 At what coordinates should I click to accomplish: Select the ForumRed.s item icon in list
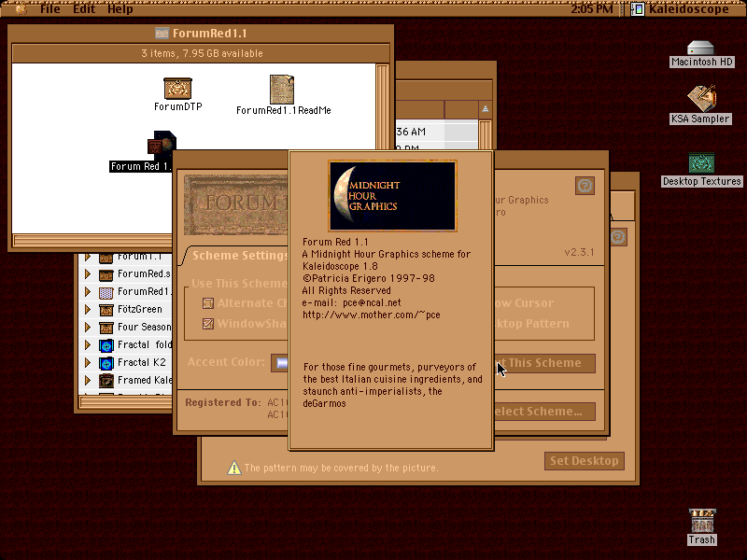[x=106, y=274]
